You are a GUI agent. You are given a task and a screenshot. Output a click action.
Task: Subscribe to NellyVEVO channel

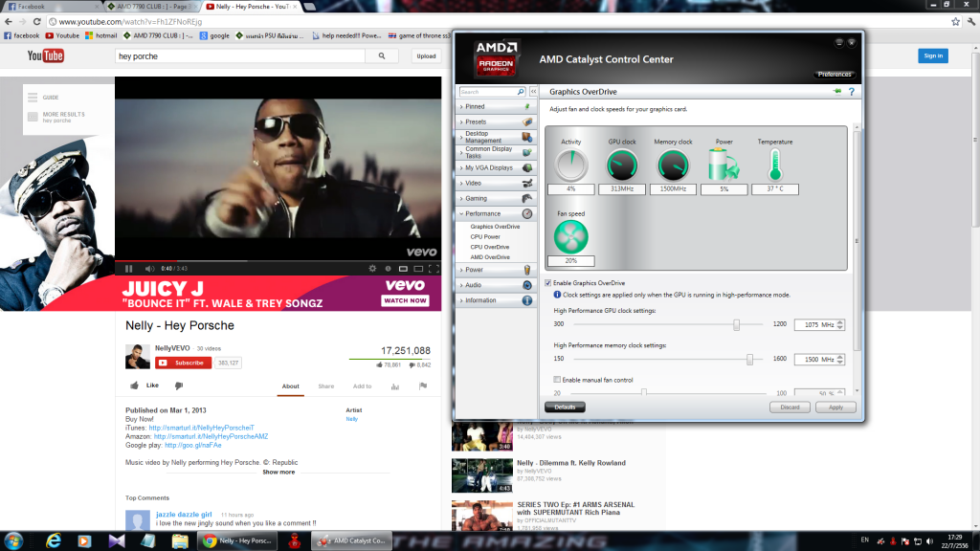(183, 363)
